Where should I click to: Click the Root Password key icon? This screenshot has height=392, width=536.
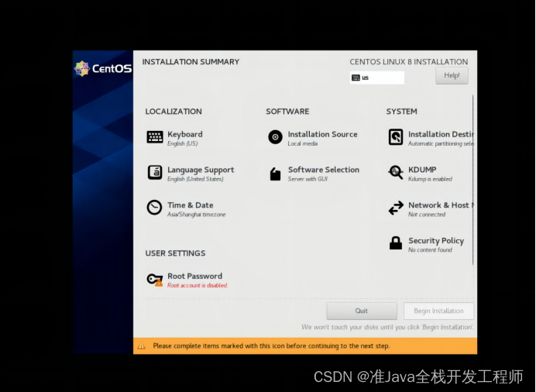click(154, 280)
